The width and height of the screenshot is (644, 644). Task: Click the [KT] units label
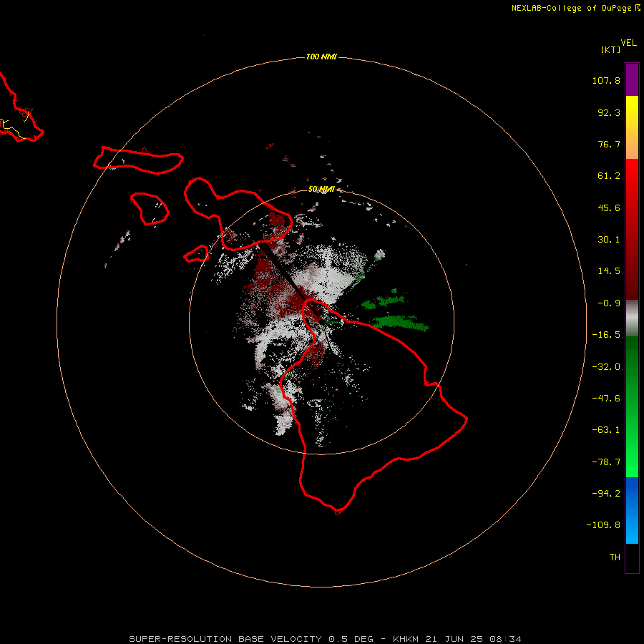point(610,49)
